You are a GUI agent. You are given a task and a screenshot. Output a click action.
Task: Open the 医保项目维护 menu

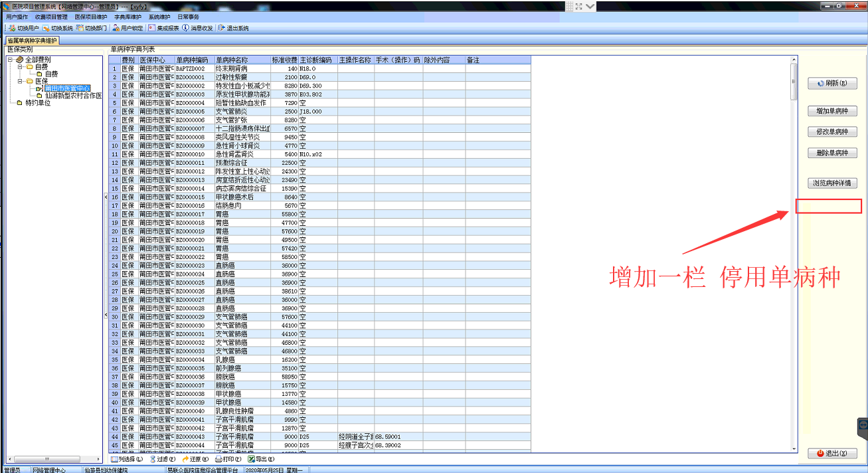pos(91,17)
